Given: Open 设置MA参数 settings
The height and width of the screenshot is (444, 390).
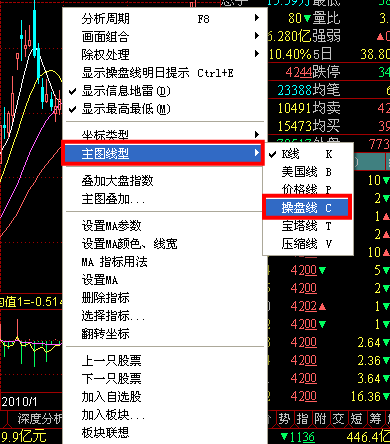Looking at the screenshot, I should (165, 226).
